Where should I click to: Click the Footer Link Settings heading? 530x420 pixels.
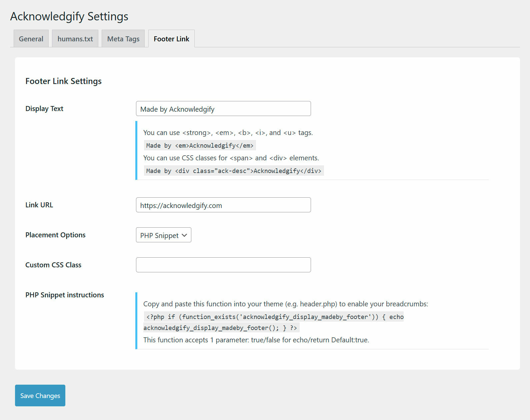pyautogui.click(x=63, y=81)
